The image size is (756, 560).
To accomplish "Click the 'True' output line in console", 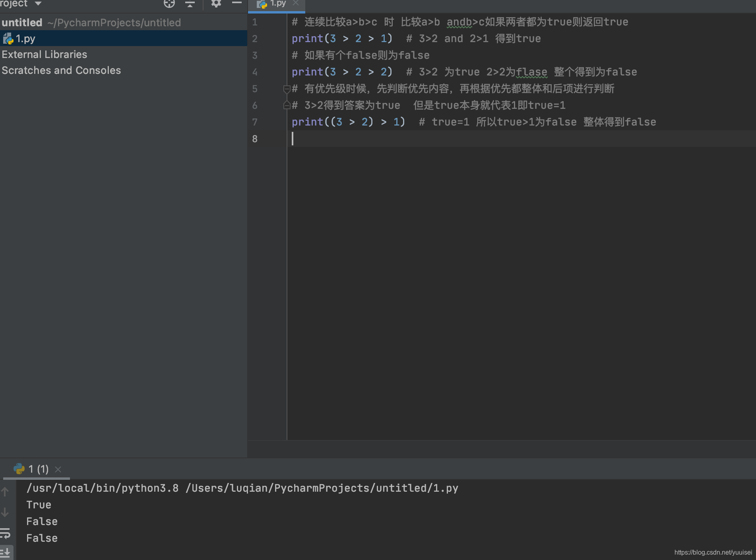I will click(x=39, y=505).
